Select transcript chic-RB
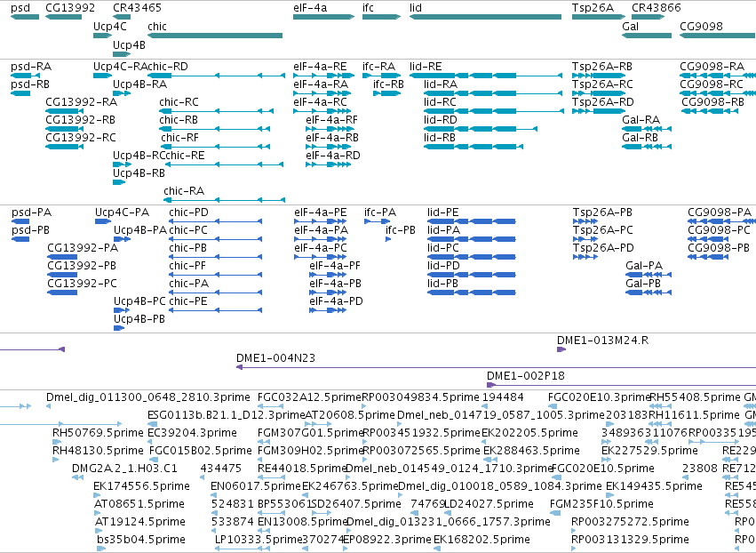The image size is (756, 553). [x=215, y=129]
